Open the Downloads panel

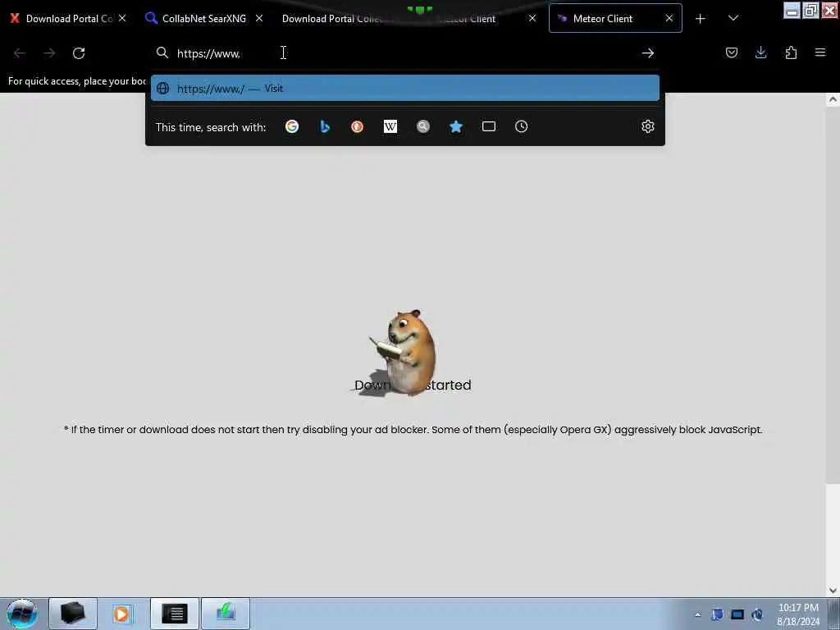(760, 52)
